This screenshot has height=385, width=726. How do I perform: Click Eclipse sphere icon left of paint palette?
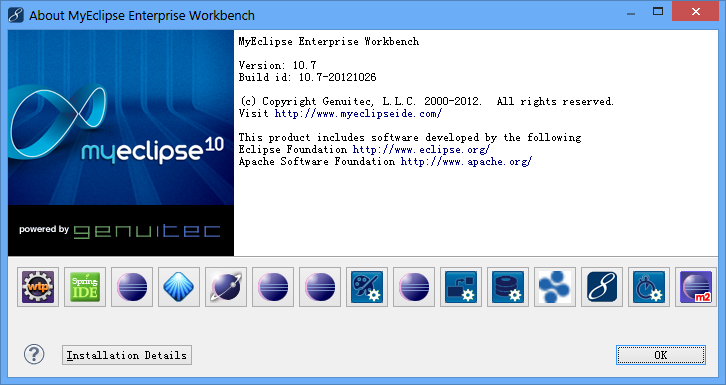pyautogui.click(x=320, y=287)
